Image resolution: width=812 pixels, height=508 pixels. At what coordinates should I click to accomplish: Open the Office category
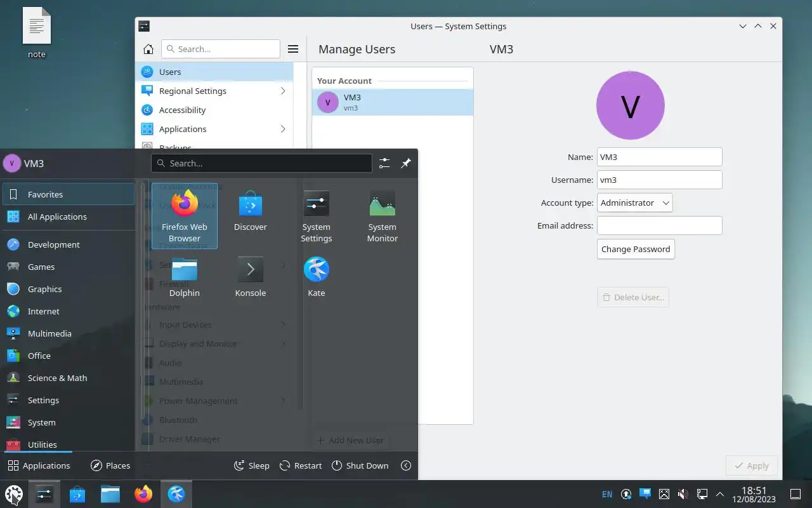(x=68, y=356)
